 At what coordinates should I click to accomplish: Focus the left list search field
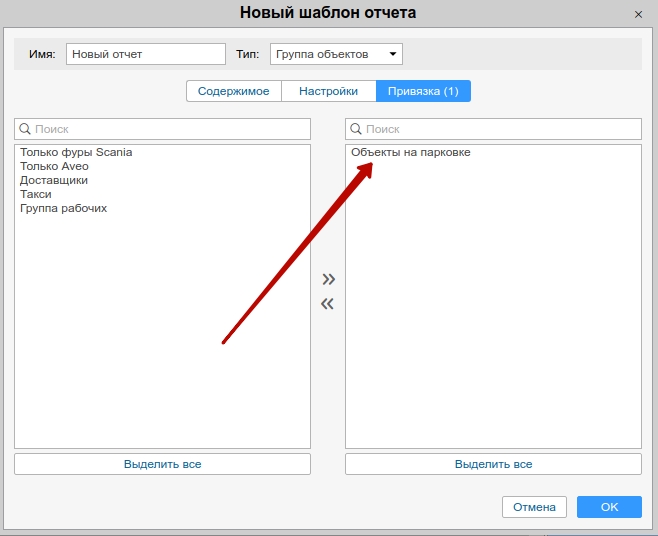pos(162,129)
